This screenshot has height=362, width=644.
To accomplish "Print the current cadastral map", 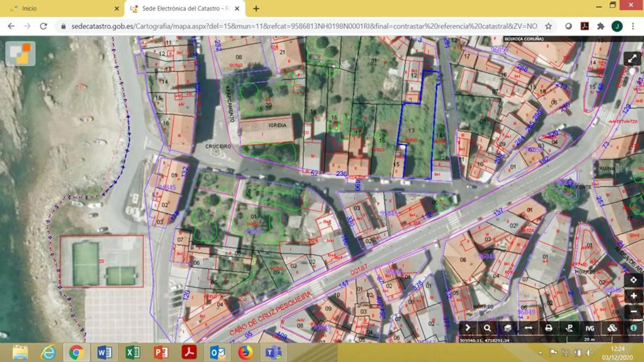I will pos(548,328).
